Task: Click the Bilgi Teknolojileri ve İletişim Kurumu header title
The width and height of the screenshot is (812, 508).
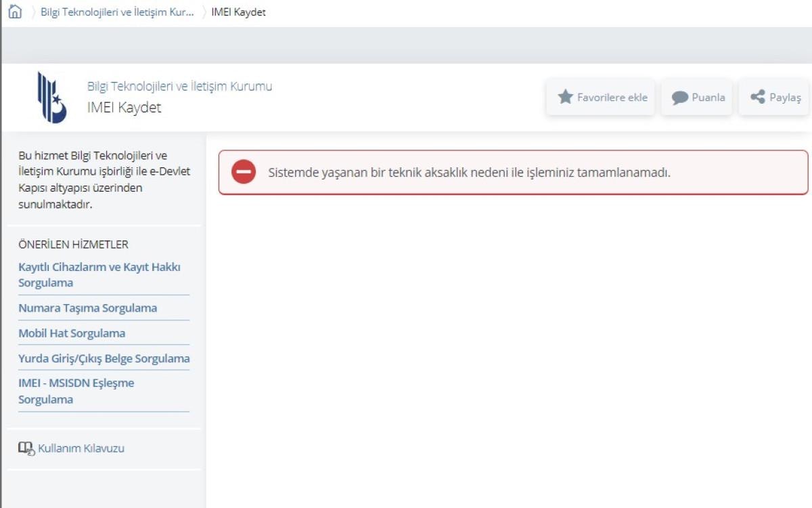Action: [179, 86]
